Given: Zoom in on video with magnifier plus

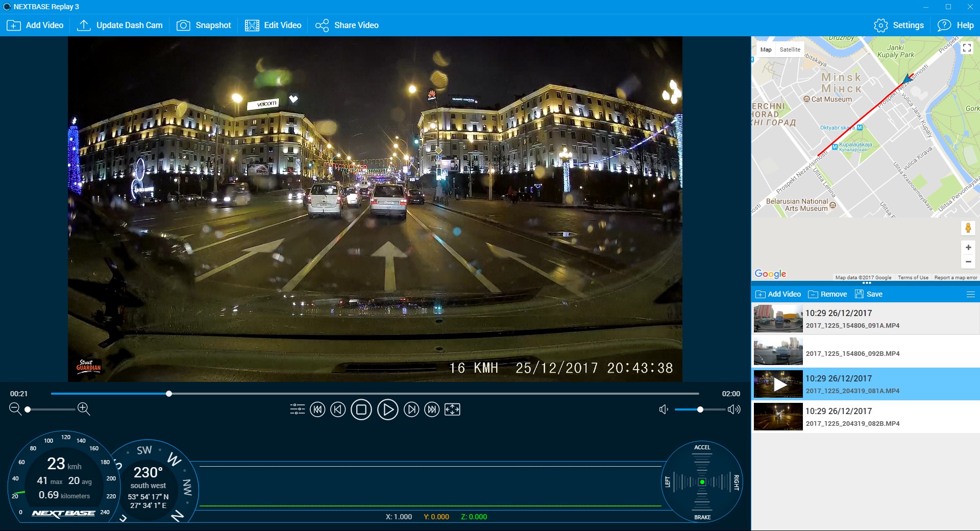Looking at the screenshot, I should point(84,409).
